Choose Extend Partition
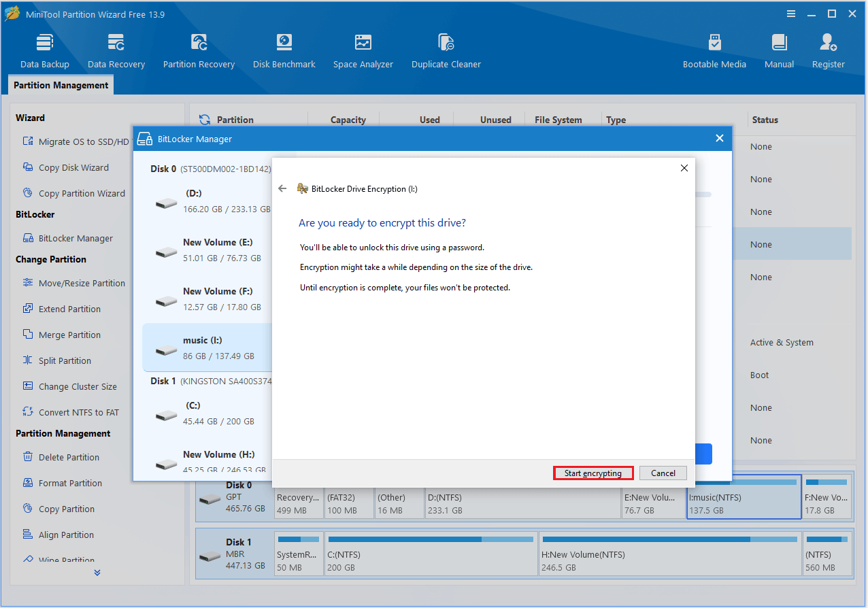The image size is (868, 608). [x=61, y=309]
